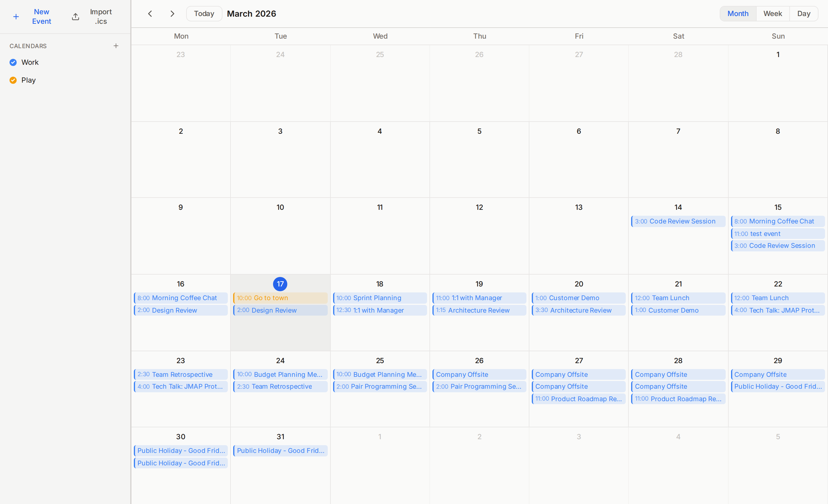The height and width of the screenshot is (504, 828).
Task: Switch to the Week view
Action: point(773,13)
